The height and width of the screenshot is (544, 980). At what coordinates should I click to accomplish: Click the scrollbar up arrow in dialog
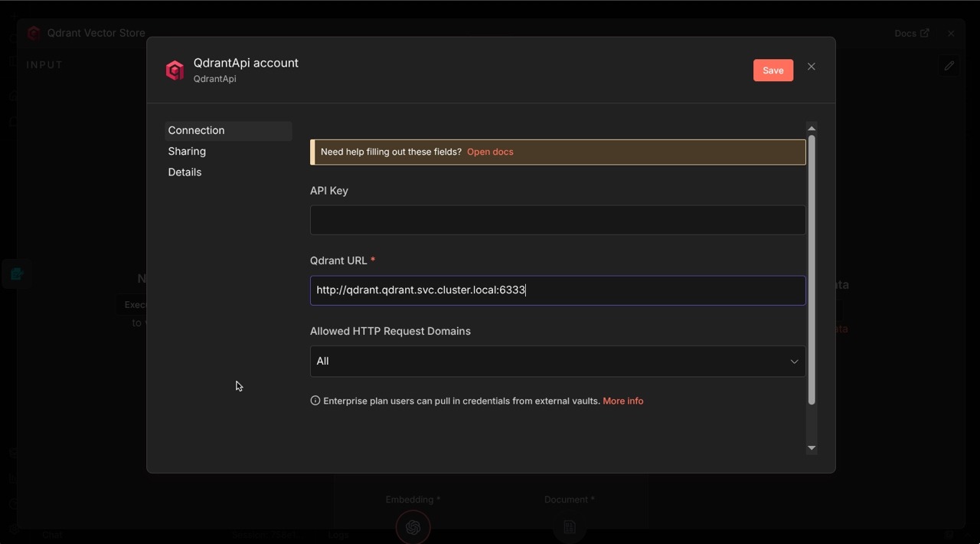(812, 128)
